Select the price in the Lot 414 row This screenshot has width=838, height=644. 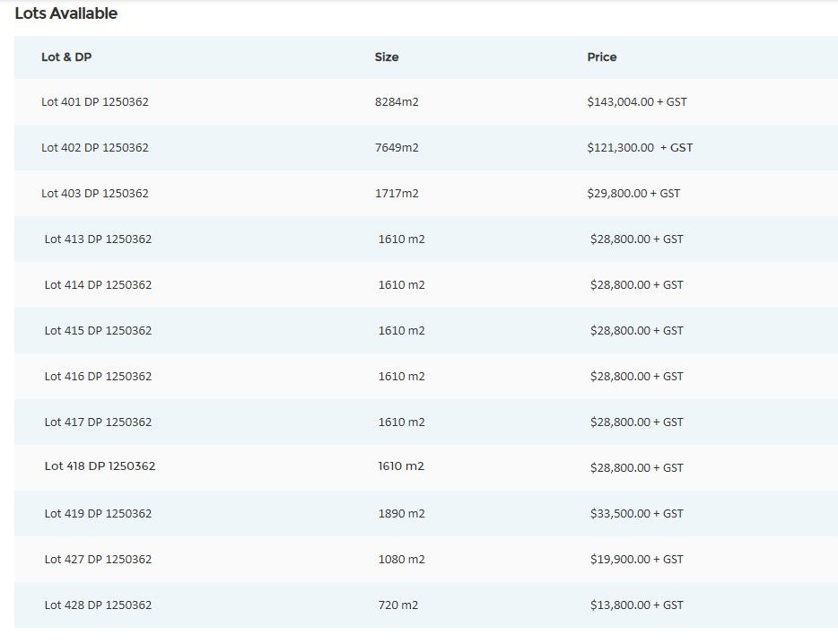[636, 285]
